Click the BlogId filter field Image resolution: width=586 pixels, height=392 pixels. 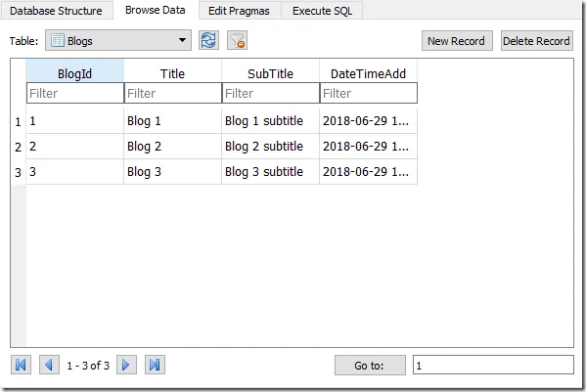pyautogui.click(x=75, y=93)
